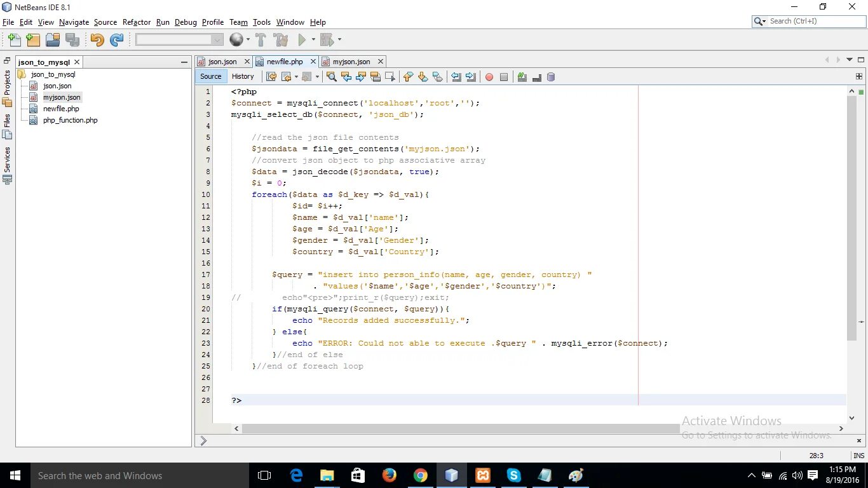Click the Redo arrow icon
This screenshot has height=488, width=868.
(116, 40)
